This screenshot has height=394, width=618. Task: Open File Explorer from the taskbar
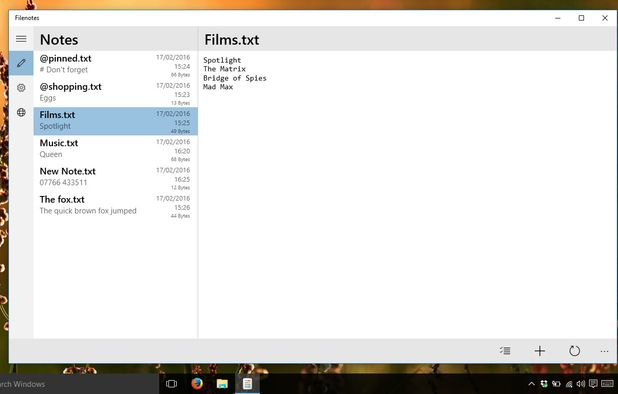tap(222, 383)
